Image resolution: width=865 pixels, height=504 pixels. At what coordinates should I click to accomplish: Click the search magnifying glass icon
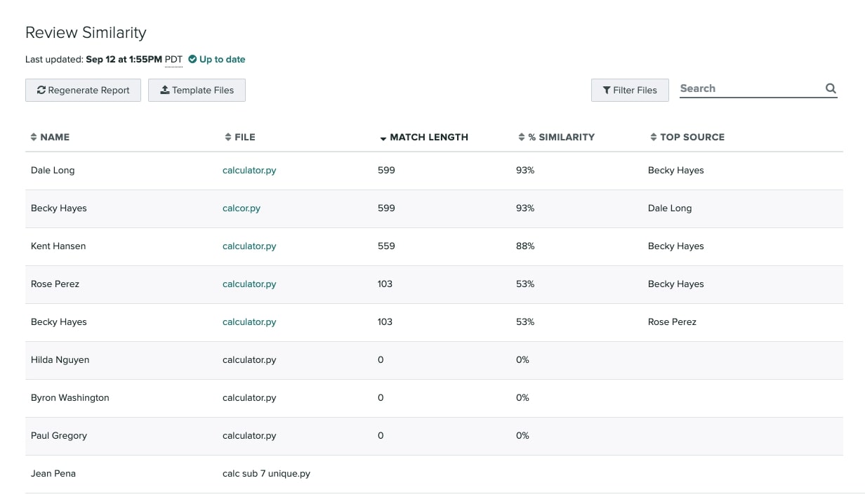pos(831,88)
